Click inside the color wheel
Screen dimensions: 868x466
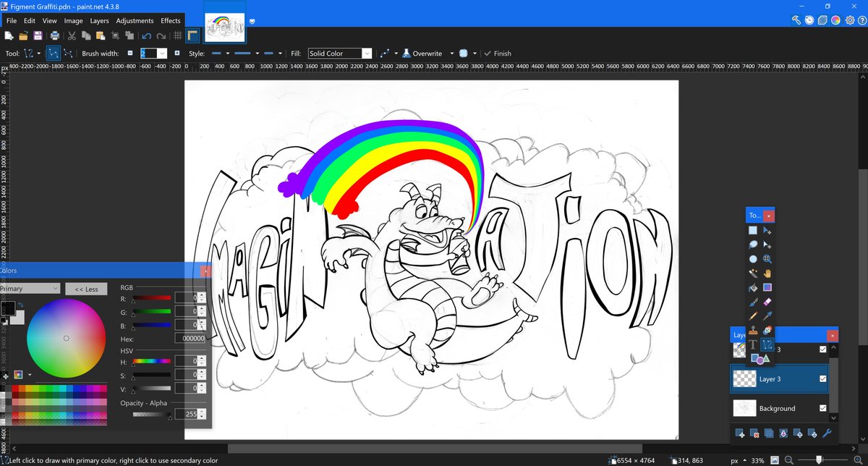click(65, 337)
